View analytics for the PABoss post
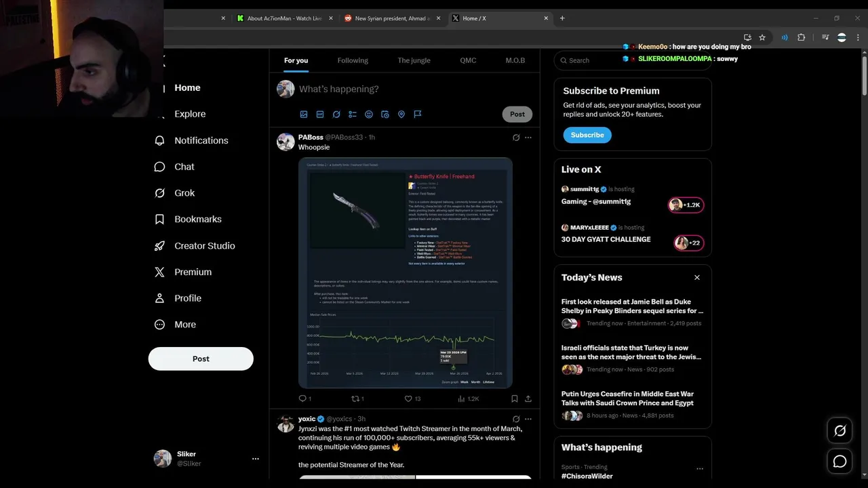This screenshot has width=868, height=488. point(469,399)
